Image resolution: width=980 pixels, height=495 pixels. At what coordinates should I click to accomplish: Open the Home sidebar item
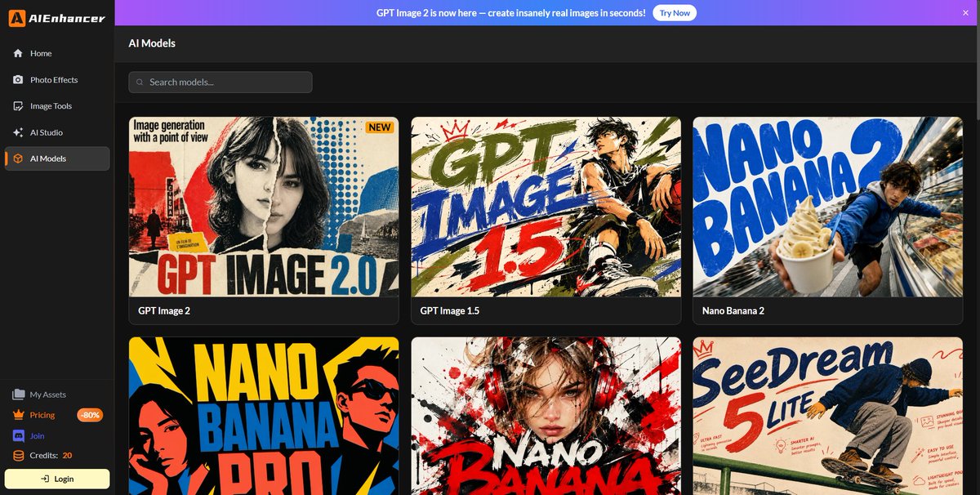pyautogui.click(x=57, y=53)
